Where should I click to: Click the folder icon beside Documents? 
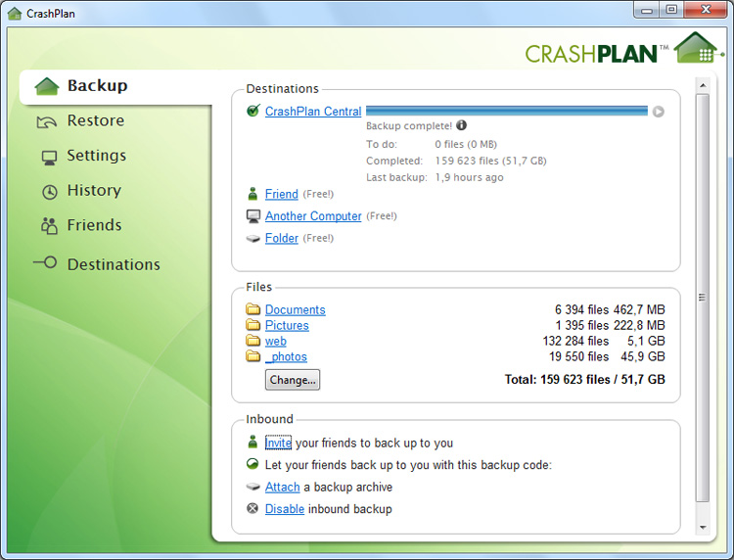252,309
